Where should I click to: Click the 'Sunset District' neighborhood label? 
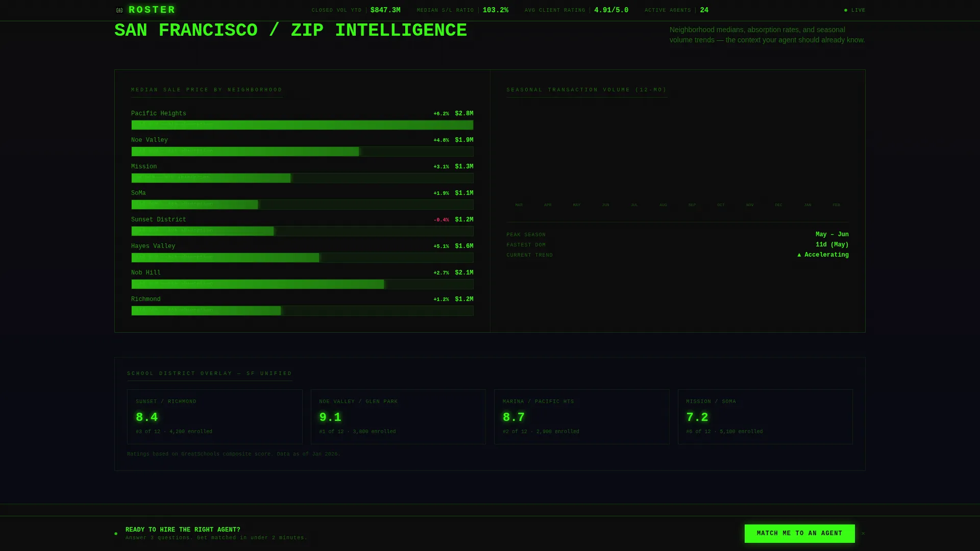[158, 220]
